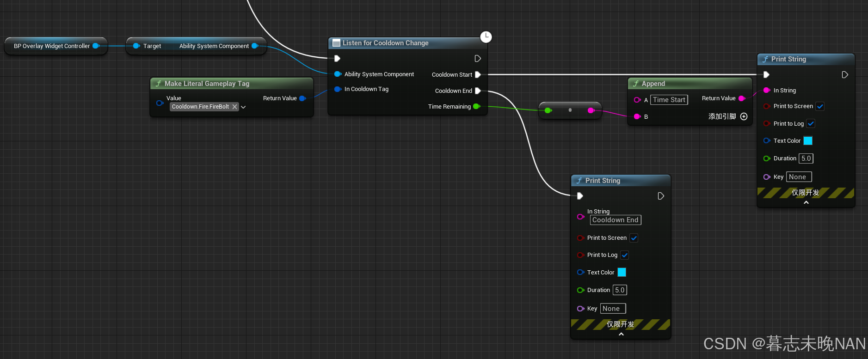Toggle Print to Screen on the upper Print String
The height and width of the screenshot is (359, 868).
click(820, 106)
